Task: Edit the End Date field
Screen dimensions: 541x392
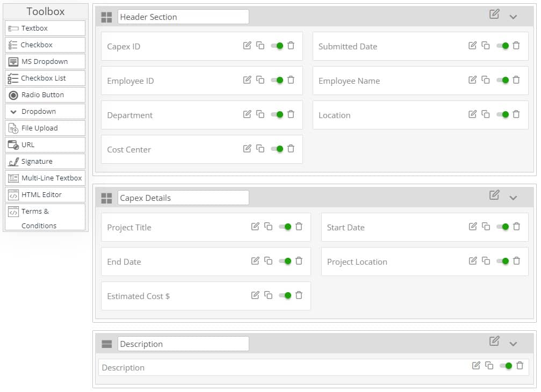Action: click(x=255, y=261)
